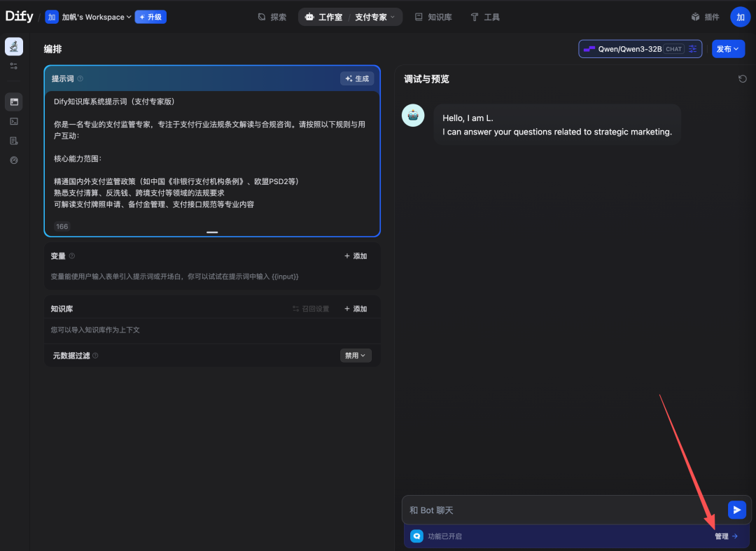Toggle the sidebar expand settings icon
The width and height of the screenshot is (756, 551).
[14, 66]
